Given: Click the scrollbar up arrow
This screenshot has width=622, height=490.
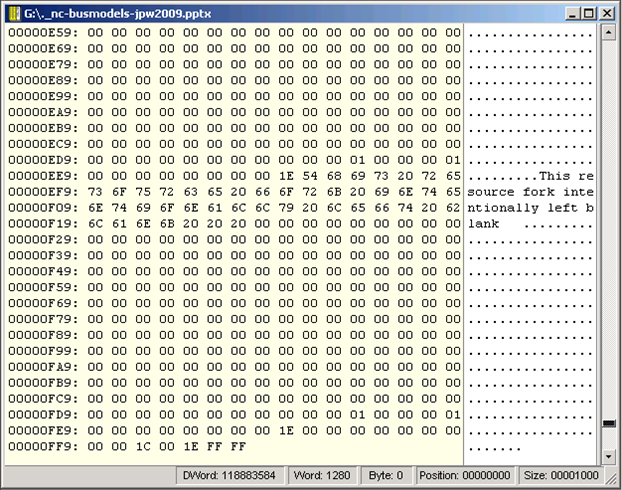Looking at the screenshot, I should coord(606,33).
